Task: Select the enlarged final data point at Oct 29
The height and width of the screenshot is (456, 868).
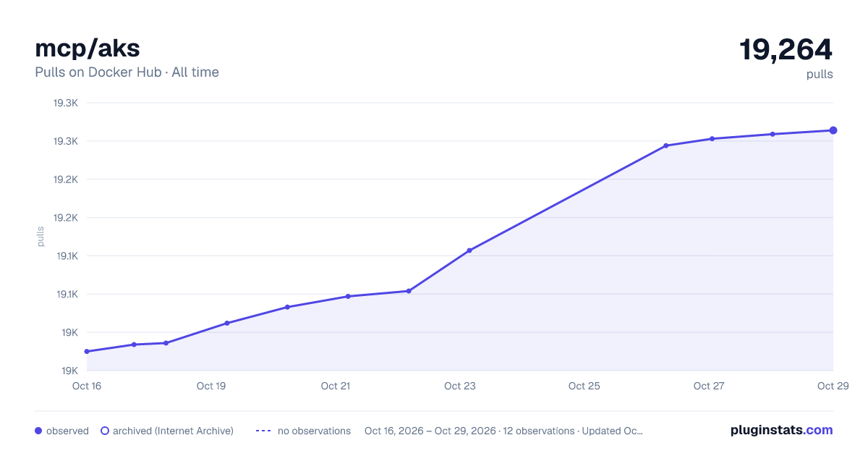Action: [833, 130]
